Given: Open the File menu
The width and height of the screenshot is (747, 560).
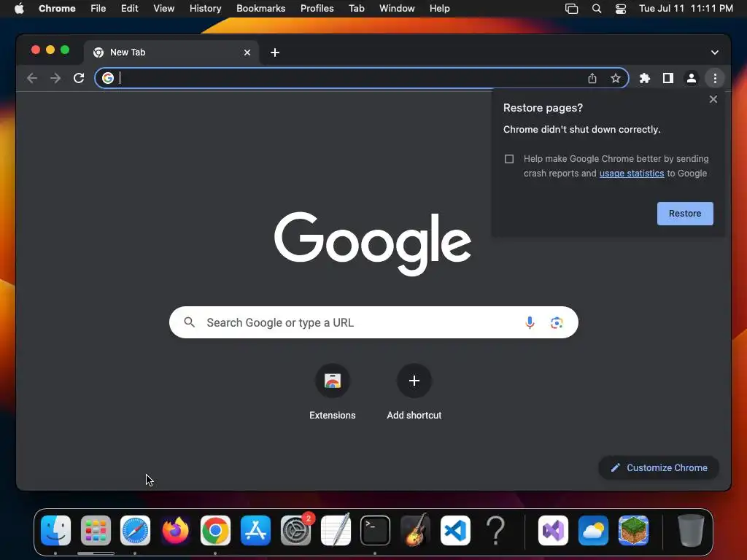Looking at the screenshot, I should (98, 9).
